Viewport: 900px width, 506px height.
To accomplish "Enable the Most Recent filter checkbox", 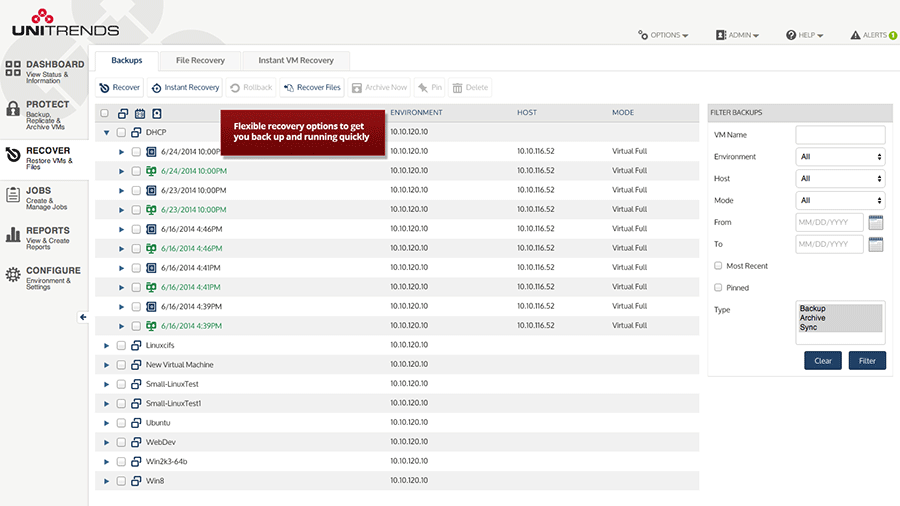I will point(718,266).
